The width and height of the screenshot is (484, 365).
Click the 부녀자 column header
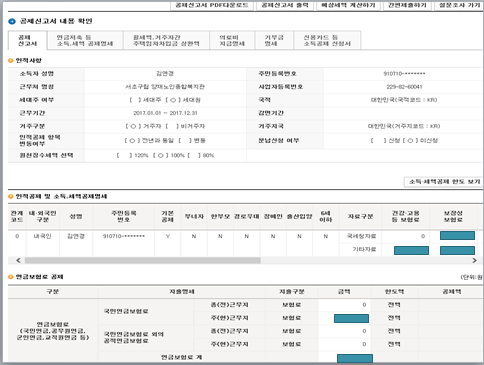tap(194, 217)
